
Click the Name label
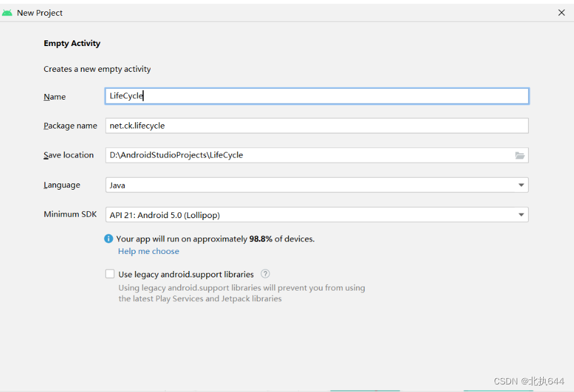click(x=55, y=96)
